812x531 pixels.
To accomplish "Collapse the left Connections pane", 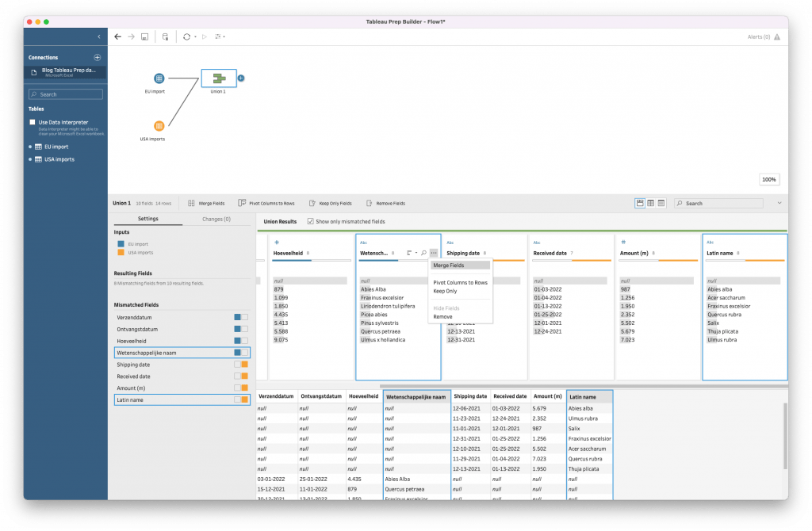I will pos(98,36).
